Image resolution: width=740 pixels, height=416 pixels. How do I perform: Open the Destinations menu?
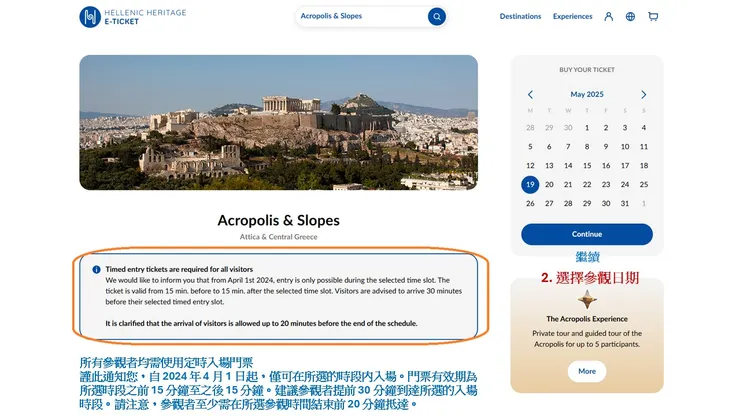click(x=520, y=16)
